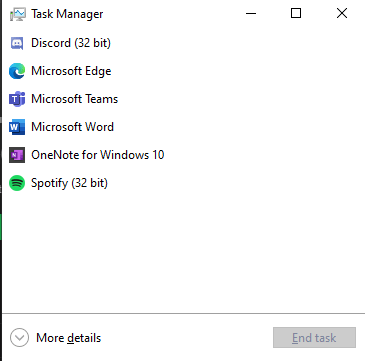Minimize the Task Manager window
Viewport: 365px width, 361px height.
click(251, 14)
